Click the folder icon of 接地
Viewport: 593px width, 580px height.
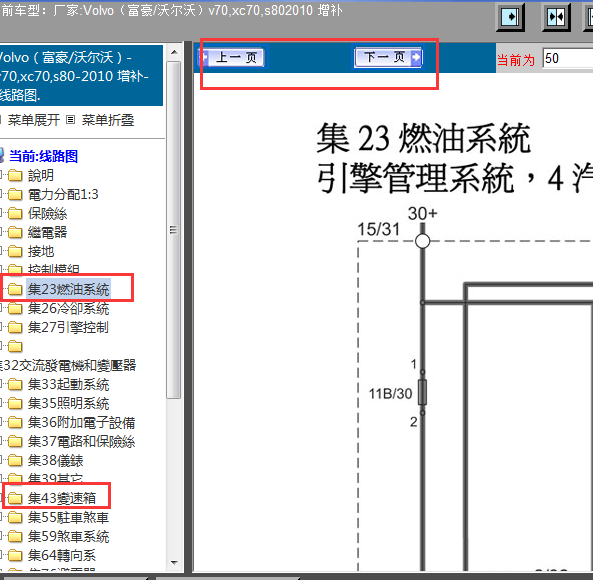point(15,251)
